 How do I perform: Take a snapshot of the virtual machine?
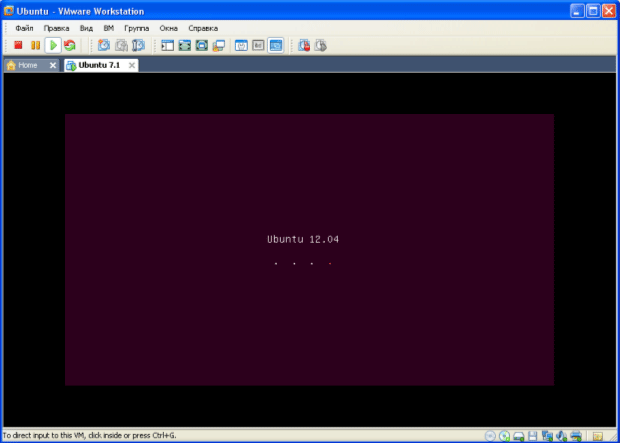pos(104,45)
